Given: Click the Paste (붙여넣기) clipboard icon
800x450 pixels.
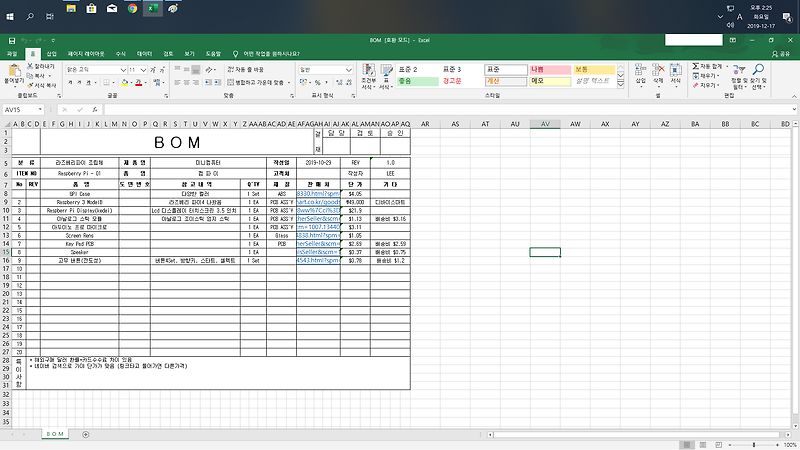Looking at the screenshot, I should pyautogui.click(x=14, y=71).
